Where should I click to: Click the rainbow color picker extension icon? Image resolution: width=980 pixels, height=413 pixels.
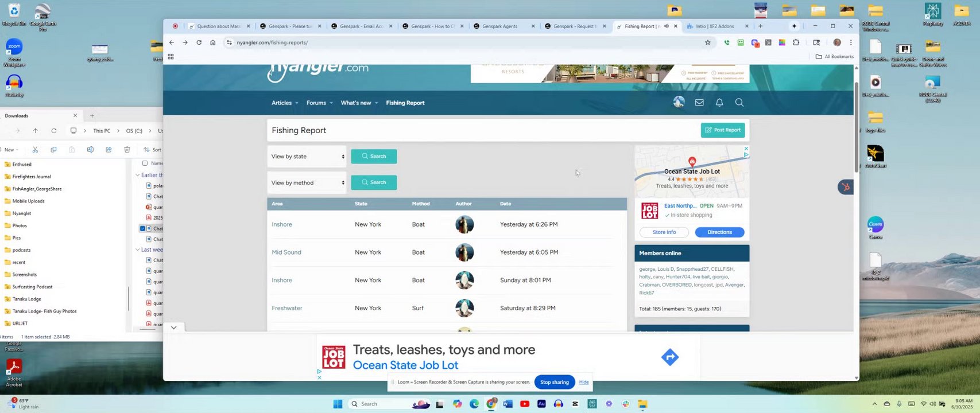click(x=782, y=42)
